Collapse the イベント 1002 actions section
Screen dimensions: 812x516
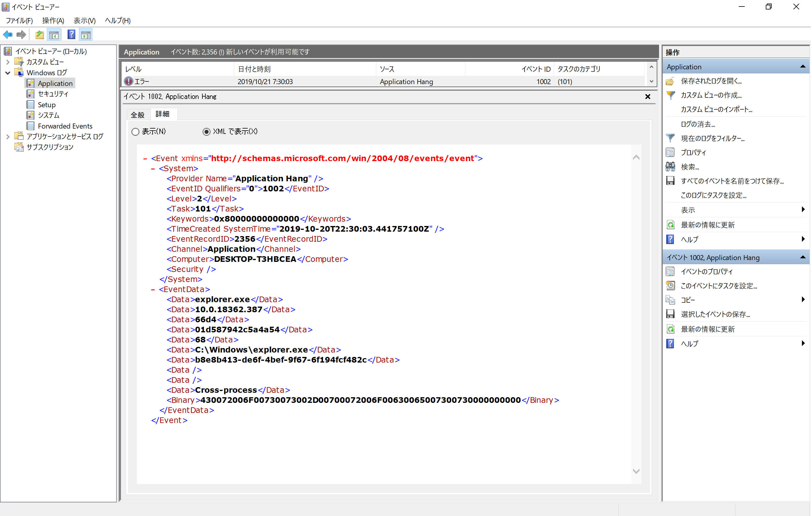click(803, 257)
